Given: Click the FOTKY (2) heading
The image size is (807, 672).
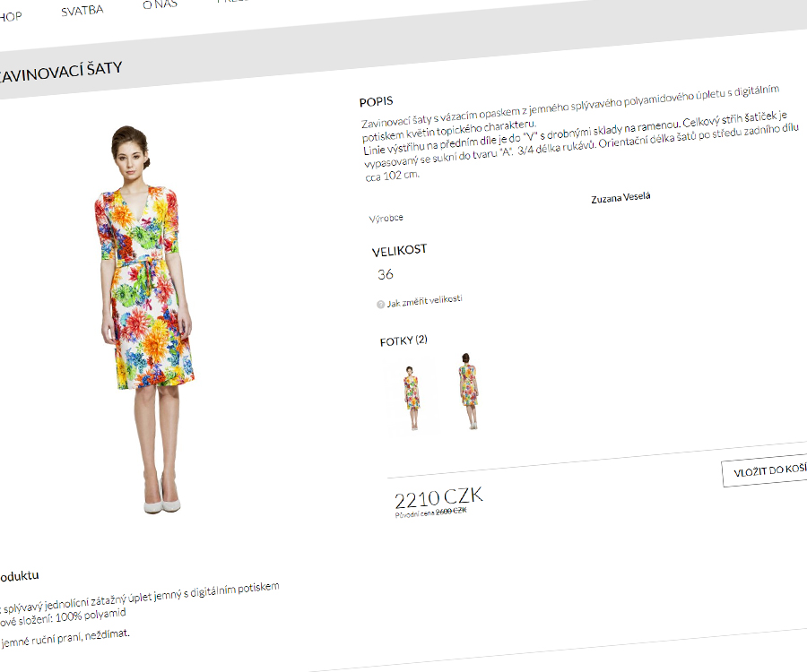Looking at the screenshot, I should [403, 340].
